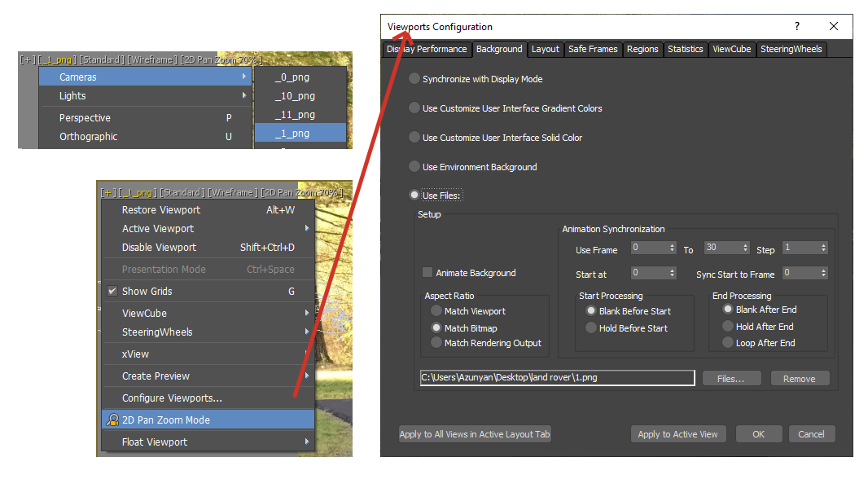Choose Match Bitmap aspect ratio

pyautogui.click(x=436, y=327)
